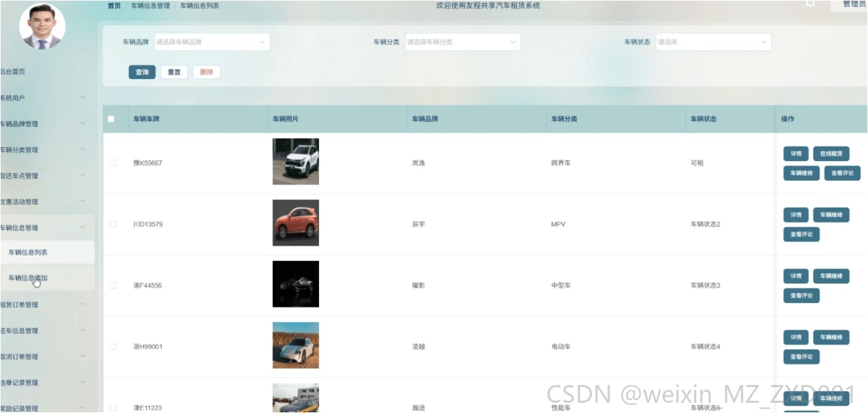Select 车辆信息添加 submenu item
The image size is (868, 413).
47,278
